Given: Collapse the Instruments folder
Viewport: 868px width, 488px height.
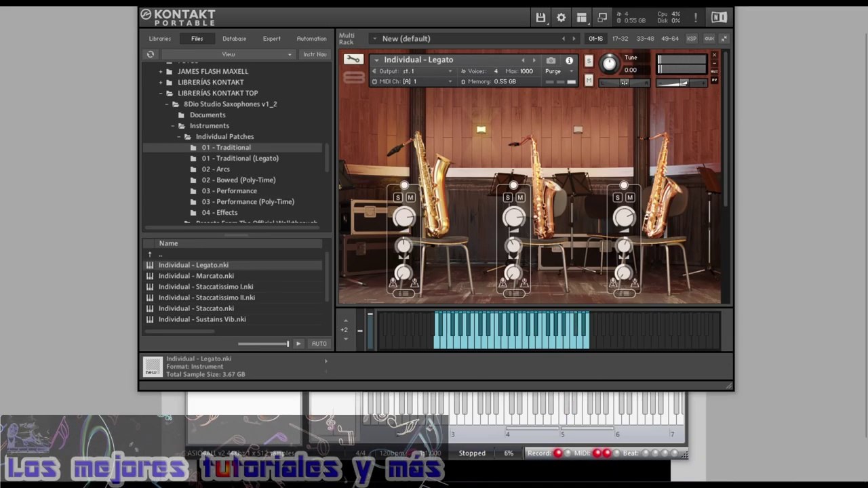Looking at the screenshot, I should [173, 125].
